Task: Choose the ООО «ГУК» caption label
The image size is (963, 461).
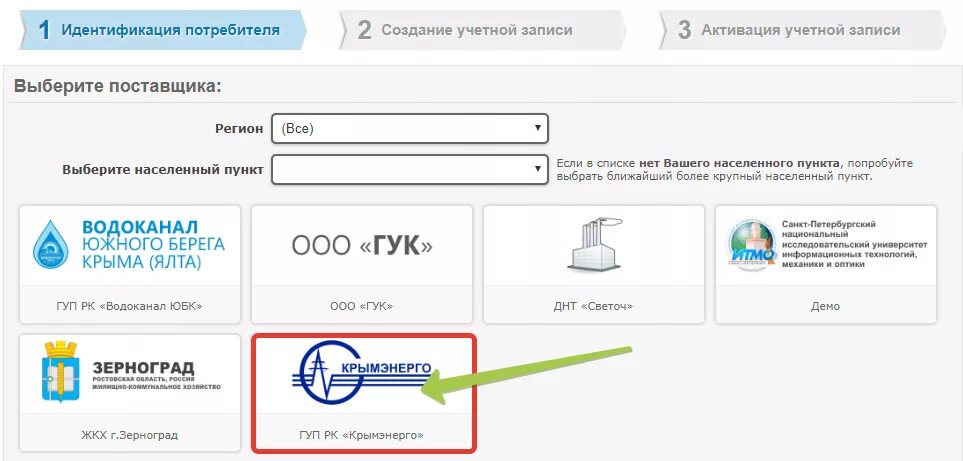Action: click(361, 306)
